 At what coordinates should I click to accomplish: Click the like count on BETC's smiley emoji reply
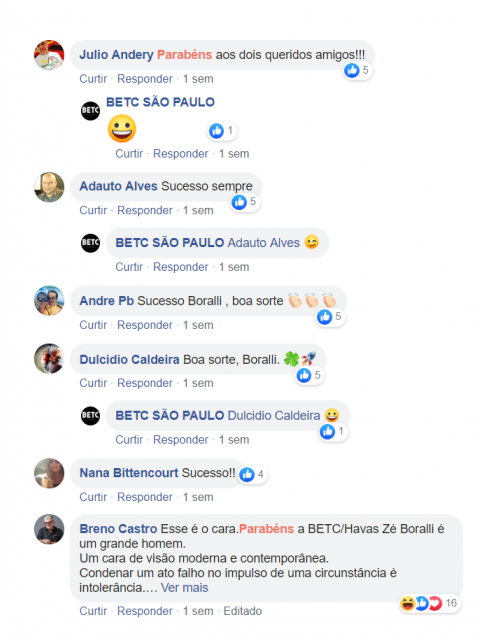230,131
